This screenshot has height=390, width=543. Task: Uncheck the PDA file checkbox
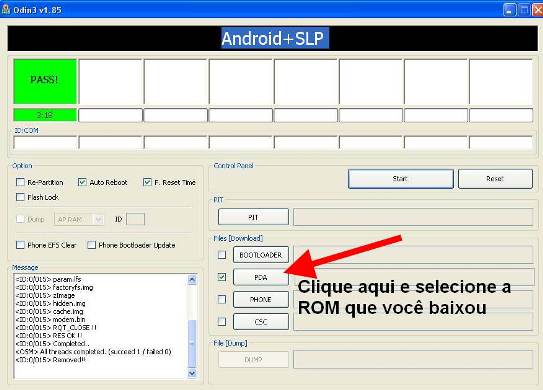point(222,277)
